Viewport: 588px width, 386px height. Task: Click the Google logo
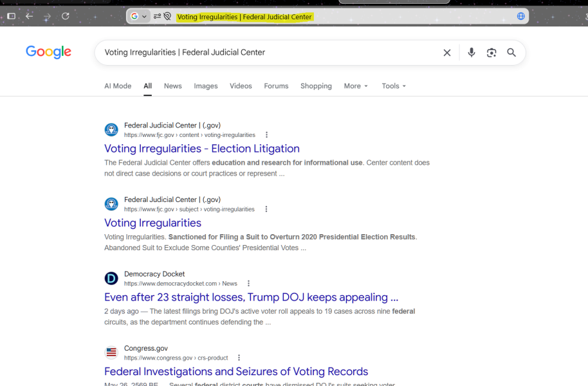(x=48, y=51)
